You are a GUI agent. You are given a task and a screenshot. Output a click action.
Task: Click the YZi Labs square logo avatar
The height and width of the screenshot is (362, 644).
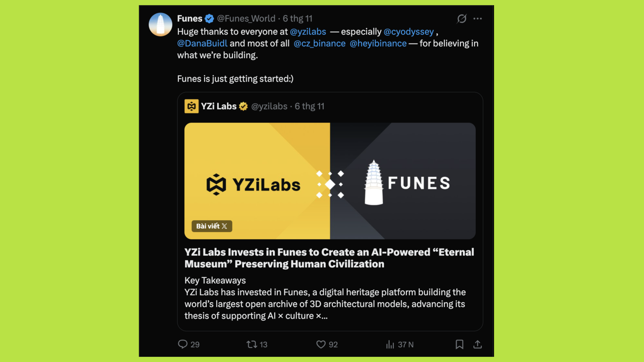(x=191, y=106)
